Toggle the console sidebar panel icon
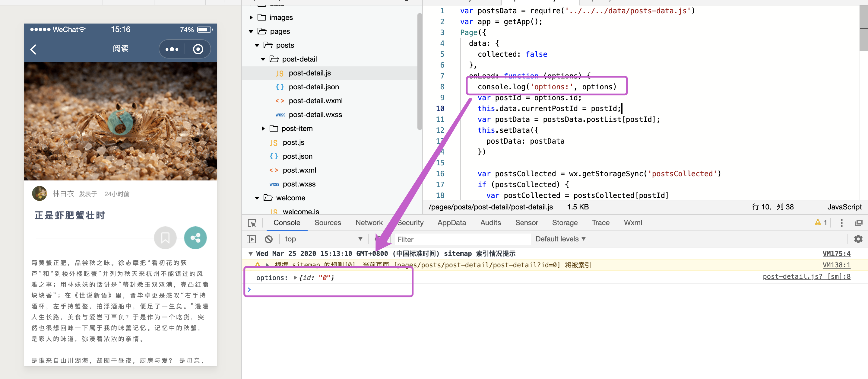 click(251, 239)
